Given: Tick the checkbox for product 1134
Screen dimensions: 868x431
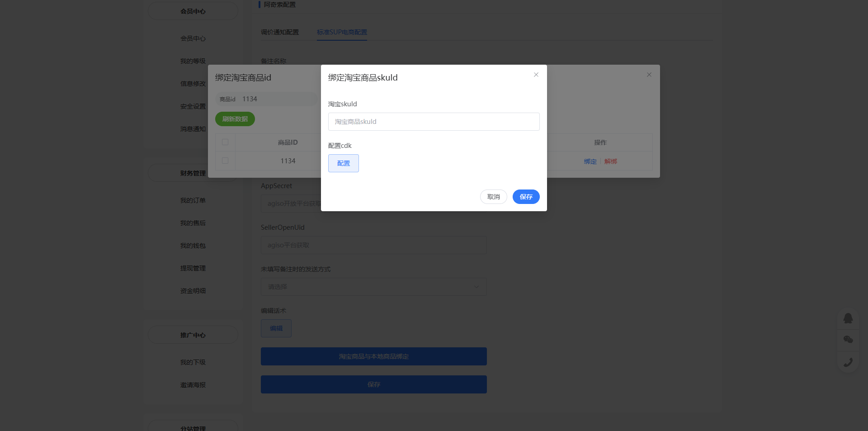Looking at the screenshot, I should [x=225, y=161].
